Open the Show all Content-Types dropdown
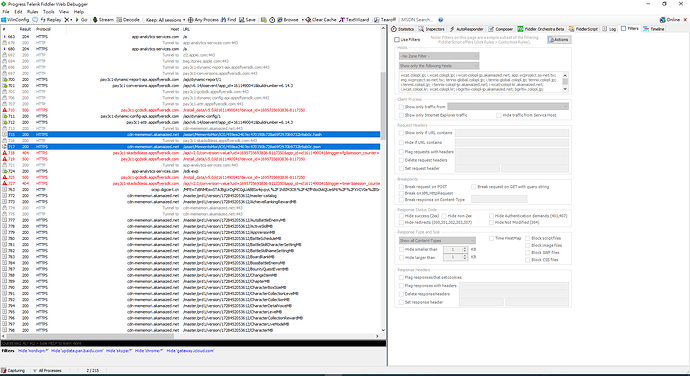The image size is (690, 376). click(x=437, y=240)
